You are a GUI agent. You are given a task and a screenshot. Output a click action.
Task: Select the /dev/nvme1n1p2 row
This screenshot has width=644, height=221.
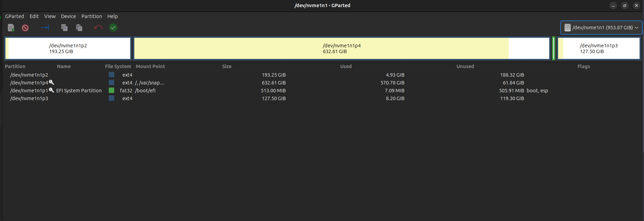(x=323, y=75)
